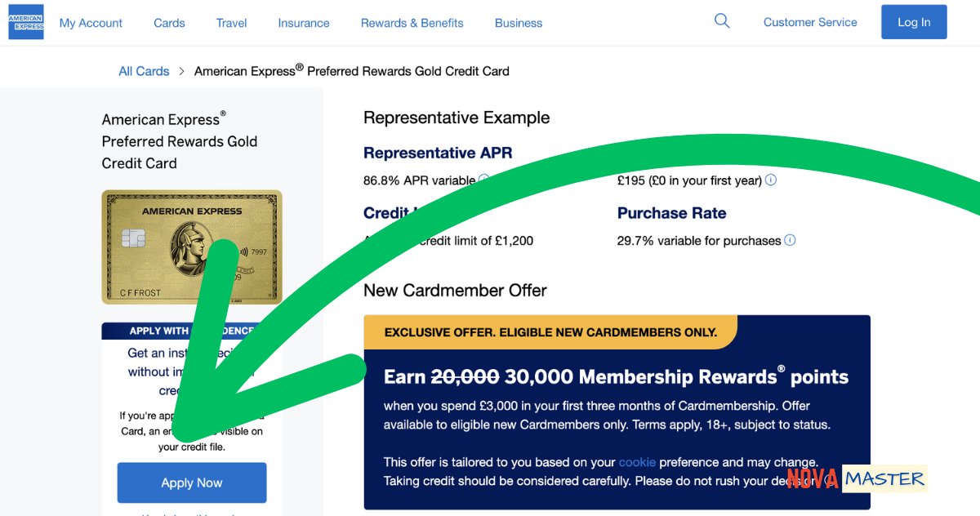This screenshot has width=980, height=516.
Task: Click info icon next to £195 fee
Action: [x=770, y=180]
